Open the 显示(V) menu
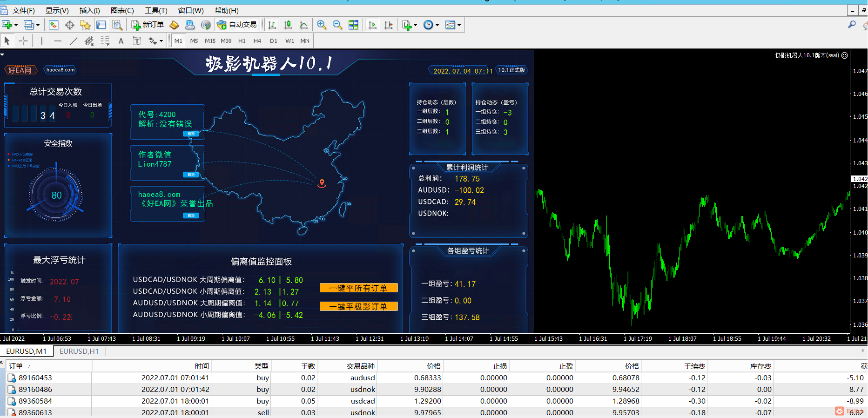The image size is (868, 418). (57, 10)
